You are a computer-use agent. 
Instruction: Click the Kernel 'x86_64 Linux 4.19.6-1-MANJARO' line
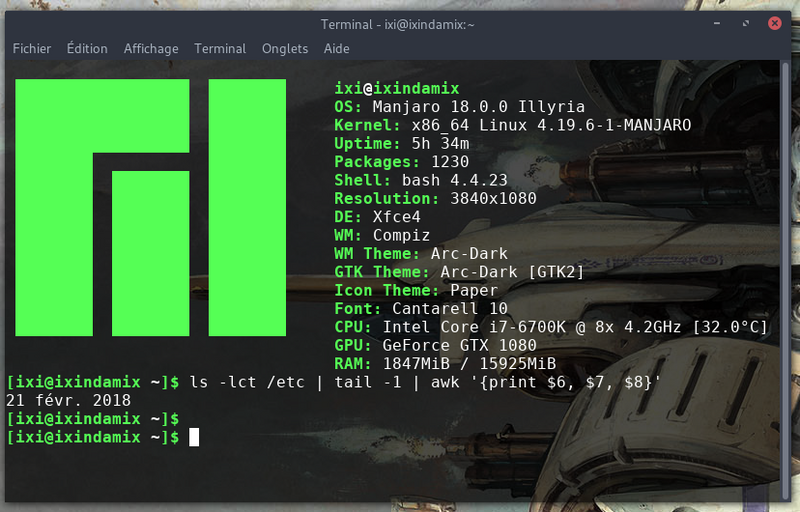coord(513,125)
